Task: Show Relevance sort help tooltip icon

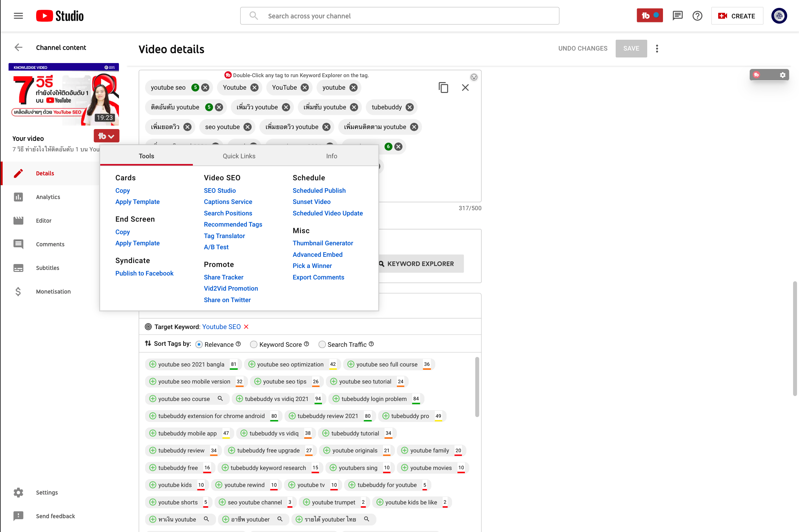Action: coord(238,344)
